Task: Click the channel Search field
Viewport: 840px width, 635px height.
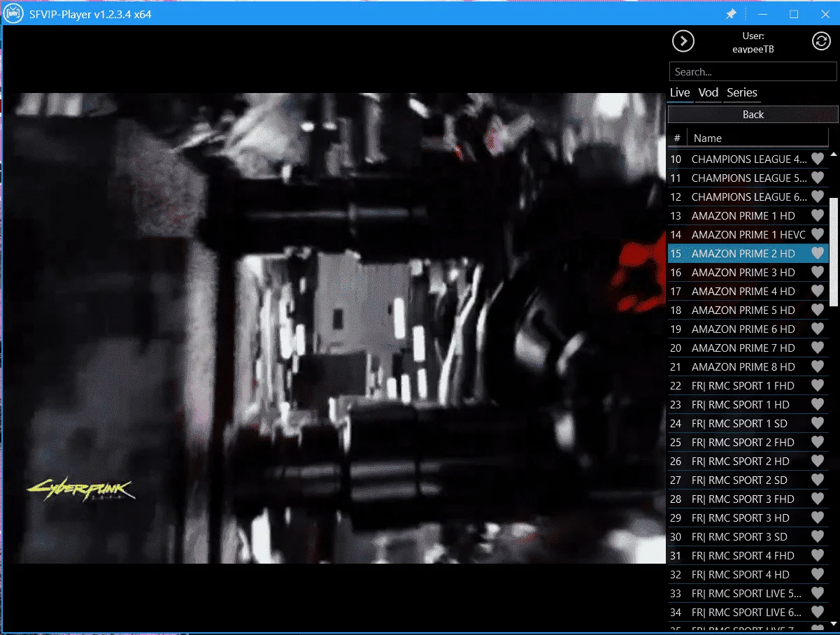Action: 753,71
